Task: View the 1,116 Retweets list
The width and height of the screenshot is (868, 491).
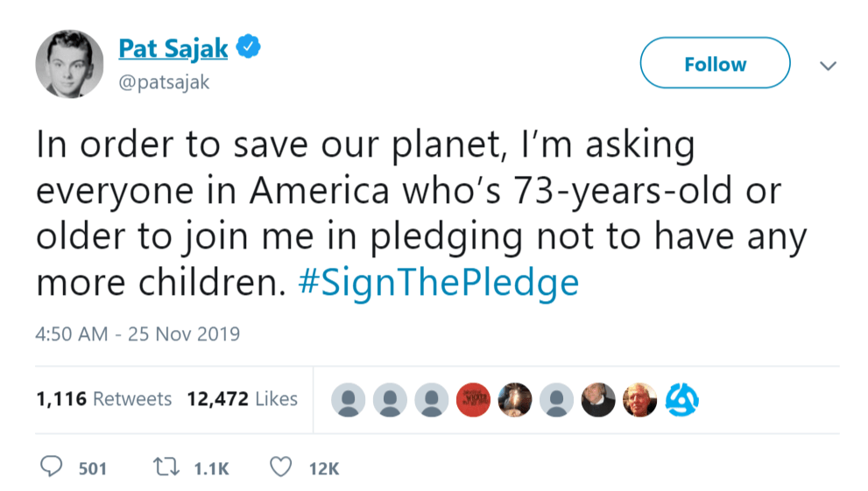Action: (x=103, y=399)
